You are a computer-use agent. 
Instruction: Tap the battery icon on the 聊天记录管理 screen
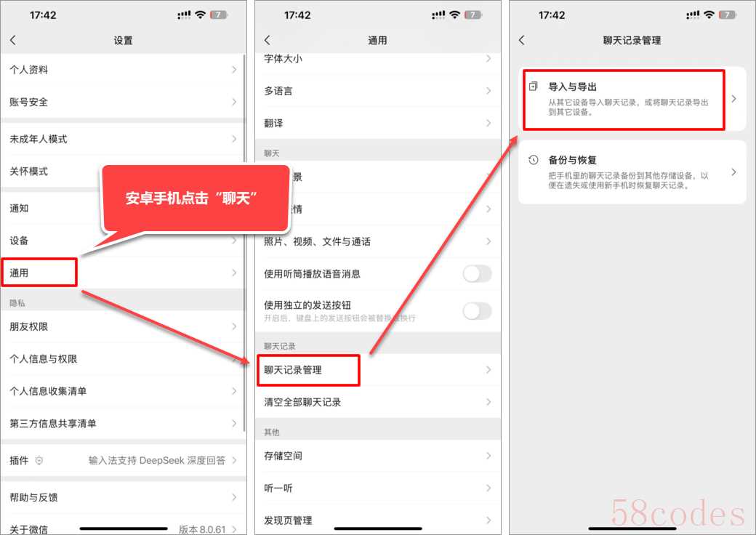point(728,15)
